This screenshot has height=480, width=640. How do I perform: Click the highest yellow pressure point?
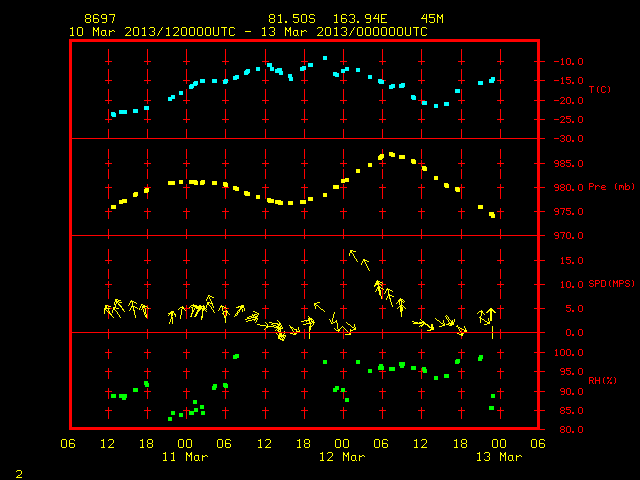pyautogui.click(x=392, y=154)
